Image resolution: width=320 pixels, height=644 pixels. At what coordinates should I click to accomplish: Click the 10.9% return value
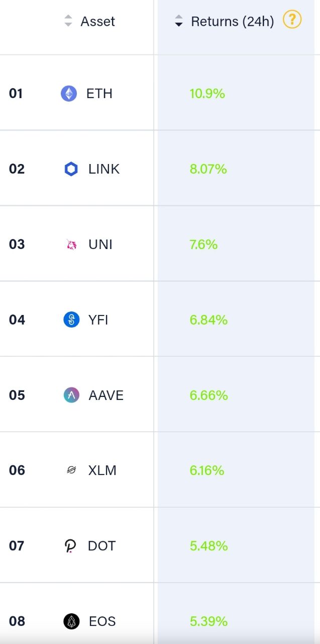pyautogui.click(x=207, y=94)
